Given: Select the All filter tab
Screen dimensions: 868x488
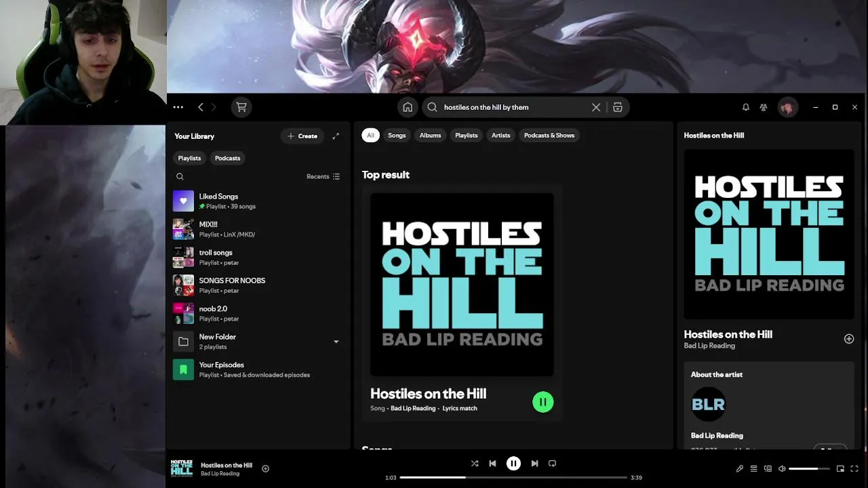Looking at the screenshot, I should click(370, 136).
